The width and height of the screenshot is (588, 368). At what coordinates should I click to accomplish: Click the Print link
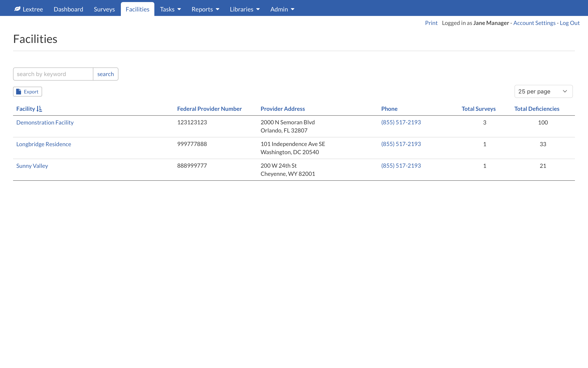(431, 23)
